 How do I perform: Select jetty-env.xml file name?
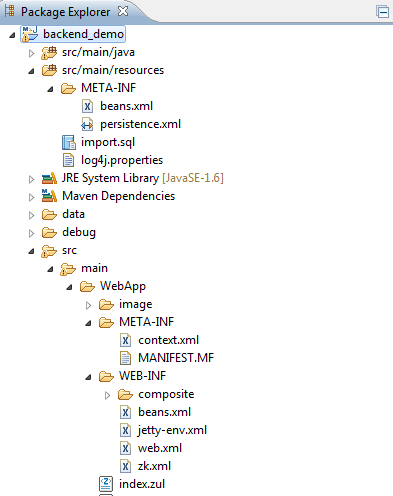(x=172, y=430)
